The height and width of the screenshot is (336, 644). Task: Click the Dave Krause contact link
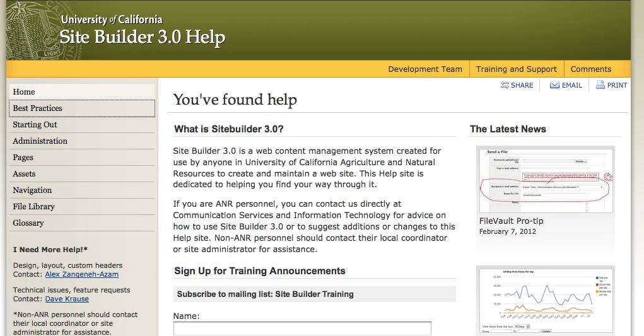(67, 299)
